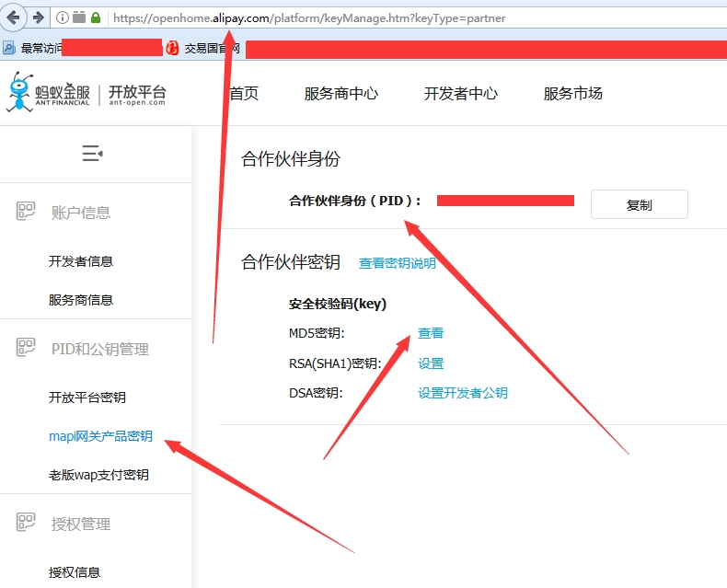Click the 账户信息 section heading
The height and width of the screenshot is (588, 727).
coord(81,213)
